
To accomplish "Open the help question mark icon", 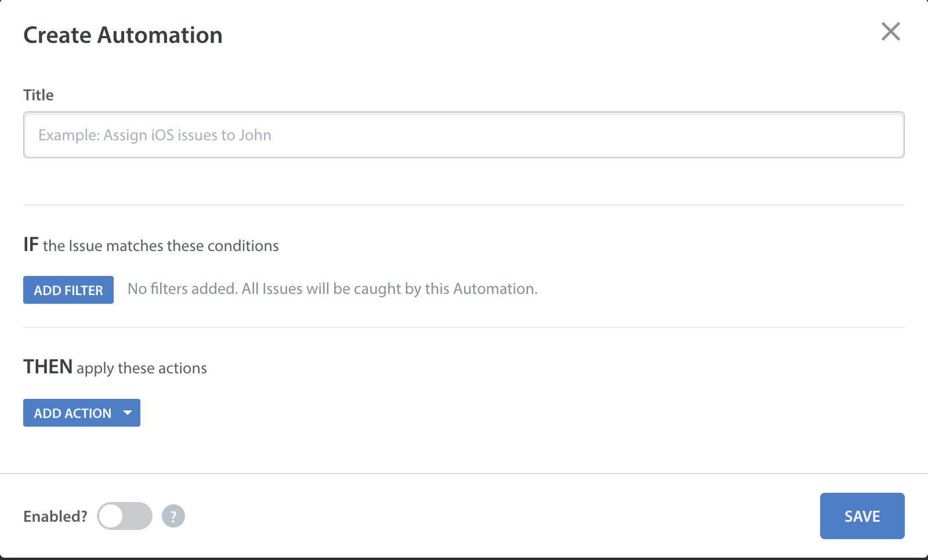I will (x=173, y=516).
